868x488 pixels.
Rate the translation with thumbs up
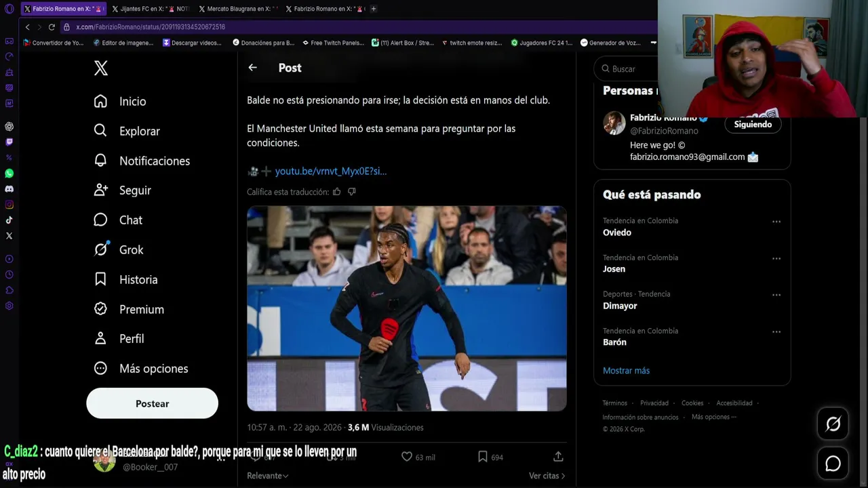click(x=336, y=192)
